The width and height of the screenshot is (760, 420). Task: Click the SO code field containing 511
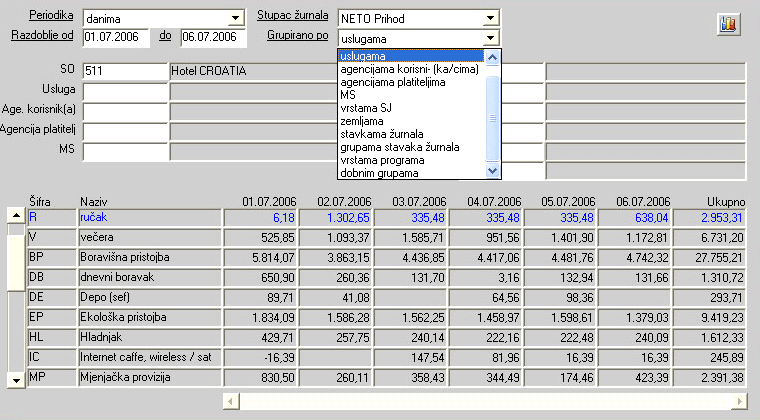pos(124,72)
